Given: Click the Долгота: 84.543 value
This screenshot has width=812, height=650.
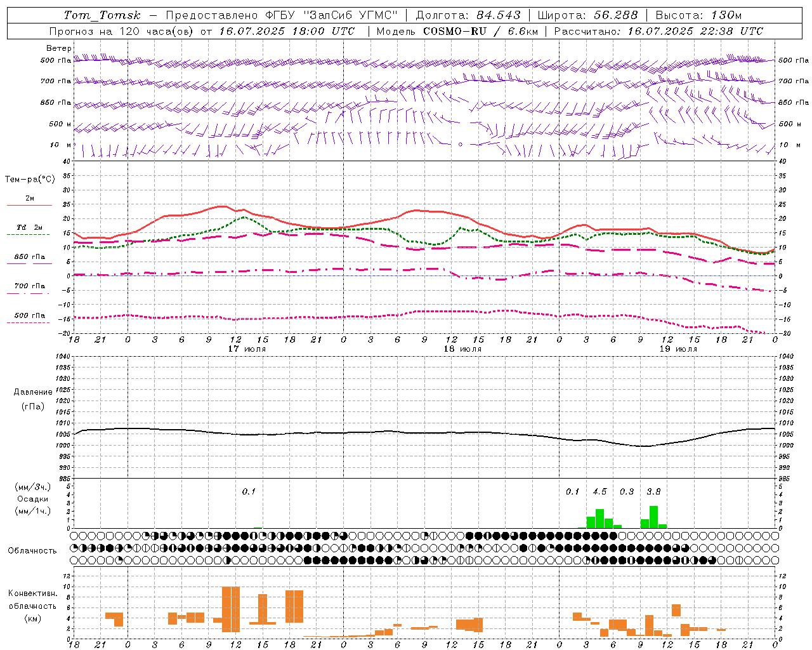Looking at the screenshot, I should 468,15.
